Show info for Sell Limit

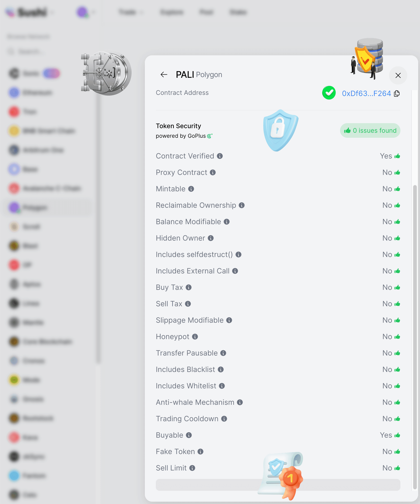192,468
